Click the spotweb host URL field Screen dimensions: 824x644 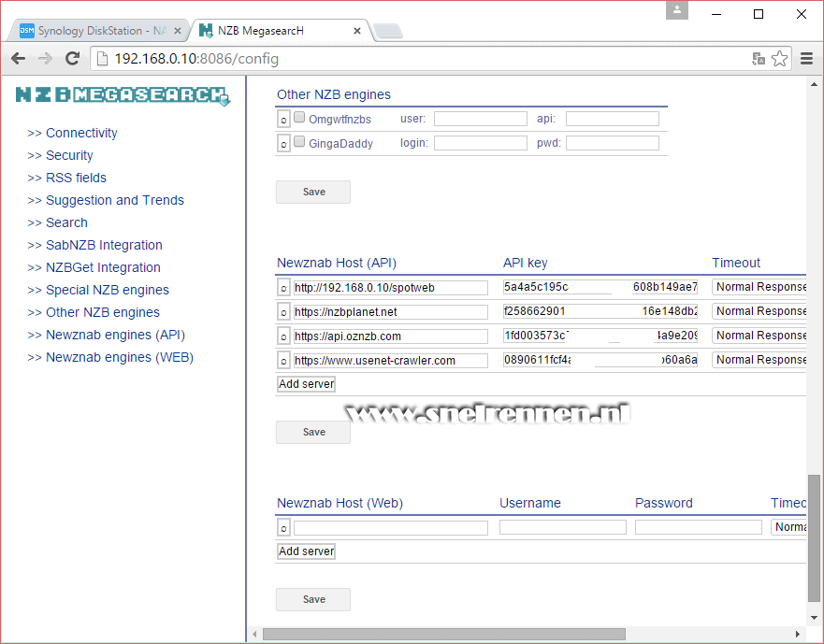pos(390,288)
